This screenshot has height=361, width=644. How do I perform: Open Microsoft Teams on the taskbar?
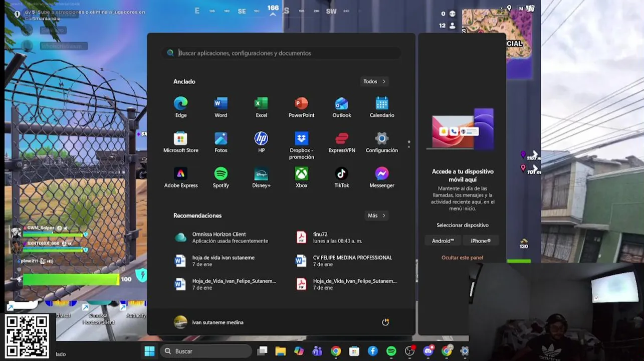tap(317, 351)
